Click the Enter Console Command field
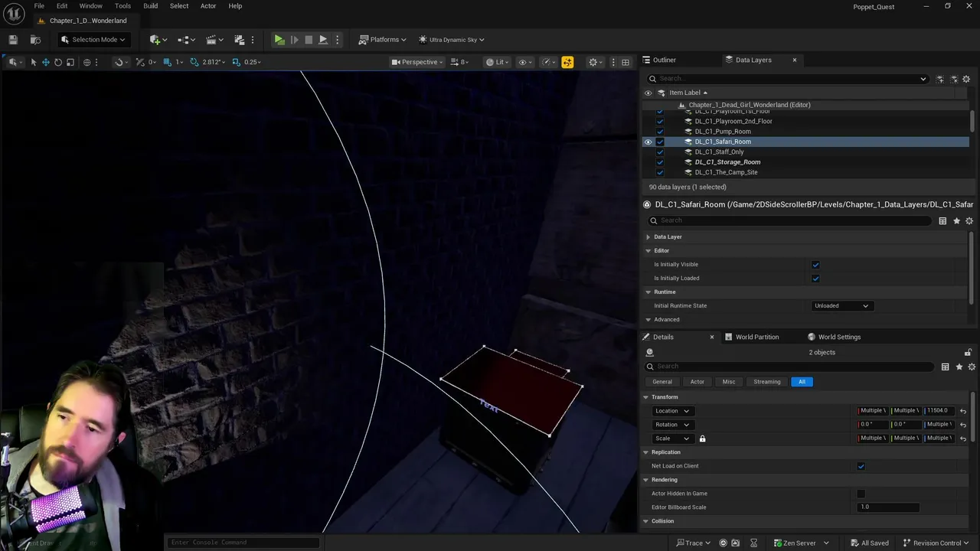This screenshot has width=980, height=551. (x=243, y=543)
